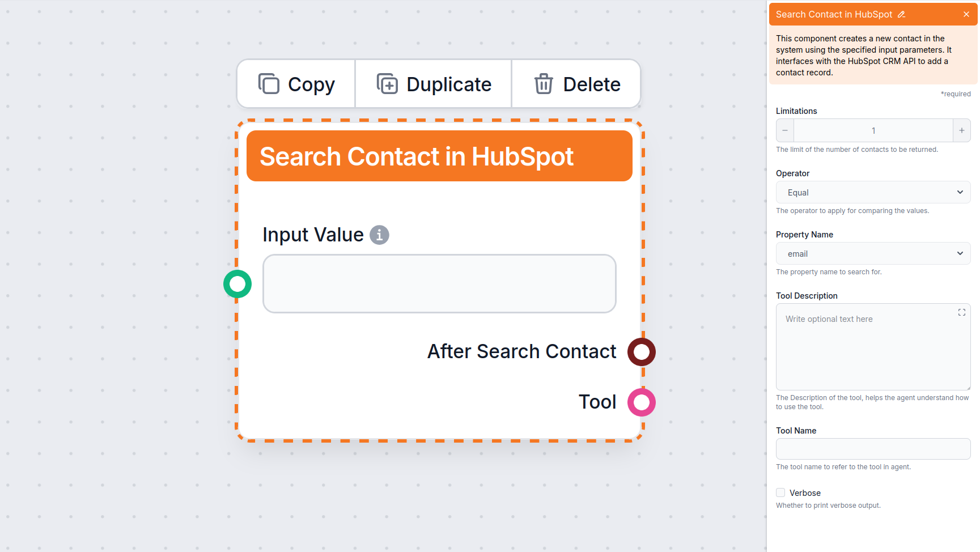Click the Input Value text box
980x552 pixels.
pos(439,283)
